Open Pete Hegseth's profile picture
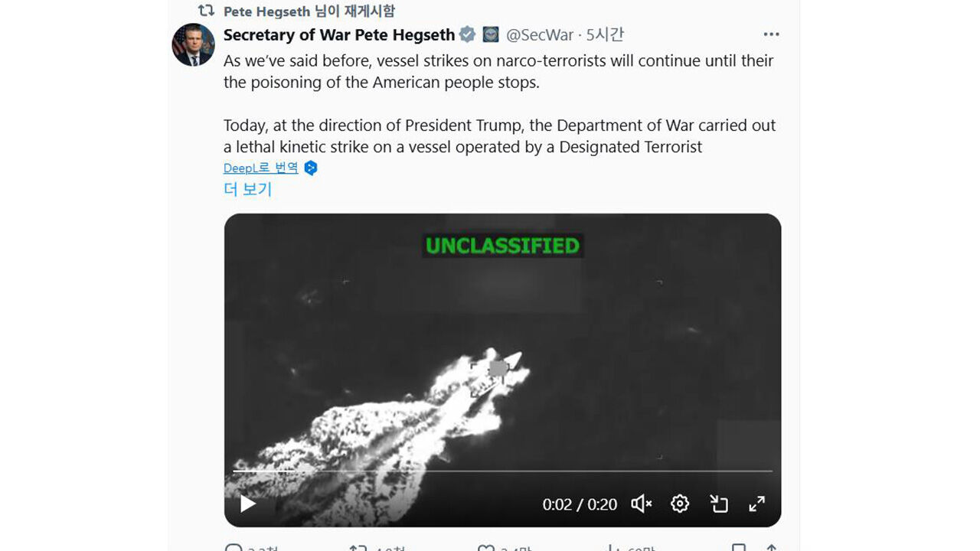This screenshot has height=551, width=980. pyautogui.click(x=193, y=44)
